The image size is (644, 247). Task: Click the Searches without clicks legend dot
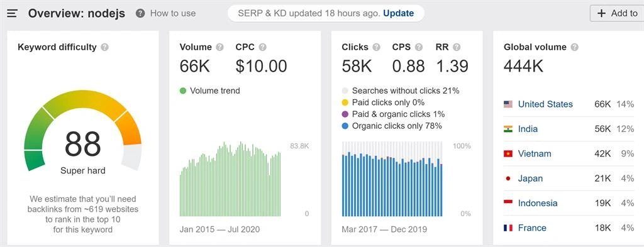click(x=345, y=91)
